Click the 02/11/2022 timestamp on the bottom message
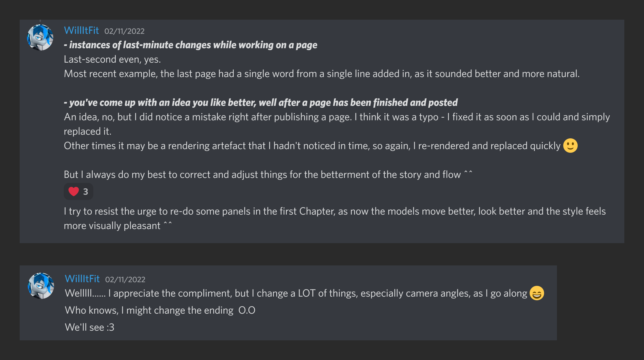 point(125,280)
